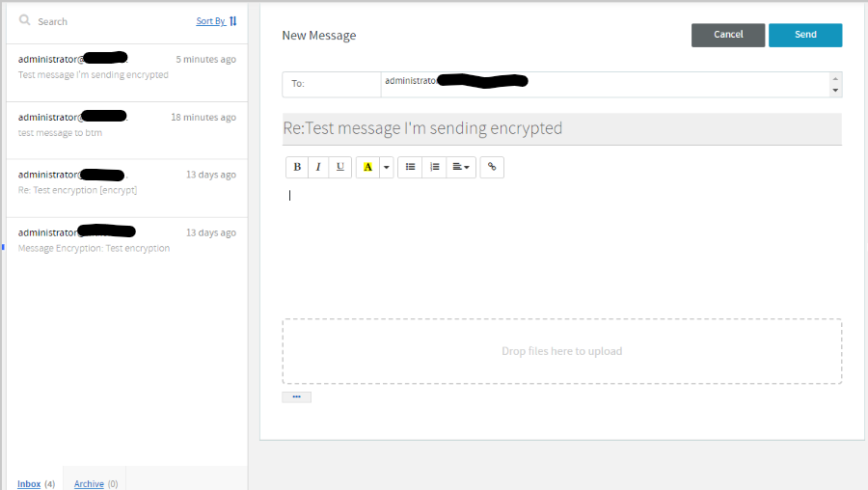The height and width of the screenshot is (490, 868).
Task: Toggle bold text formatting
Action: [x=297, y=167]
